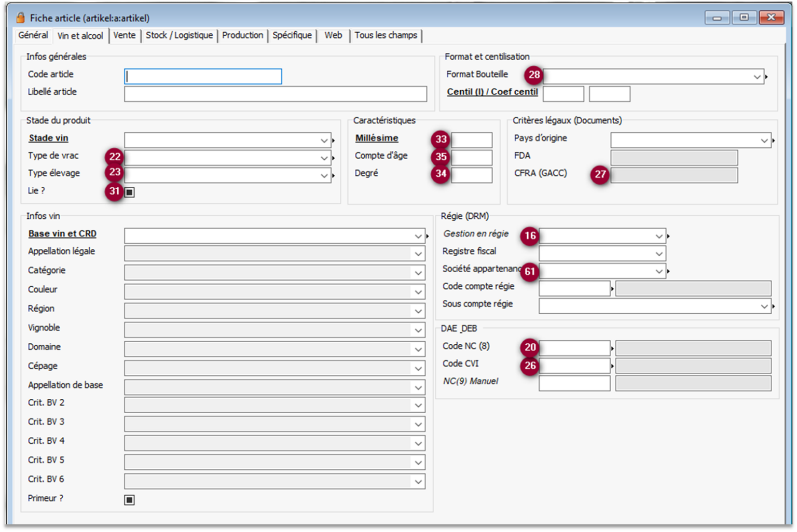Toggle the Primeur ? checkbox

coord(130,500)
